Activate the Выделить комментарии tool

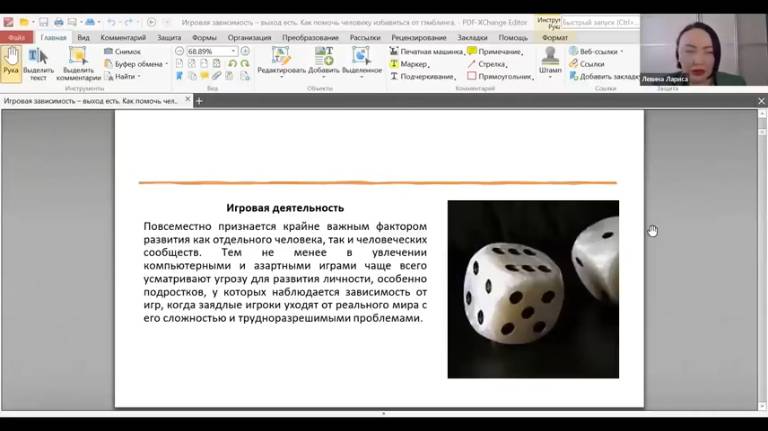coord(78,64)
